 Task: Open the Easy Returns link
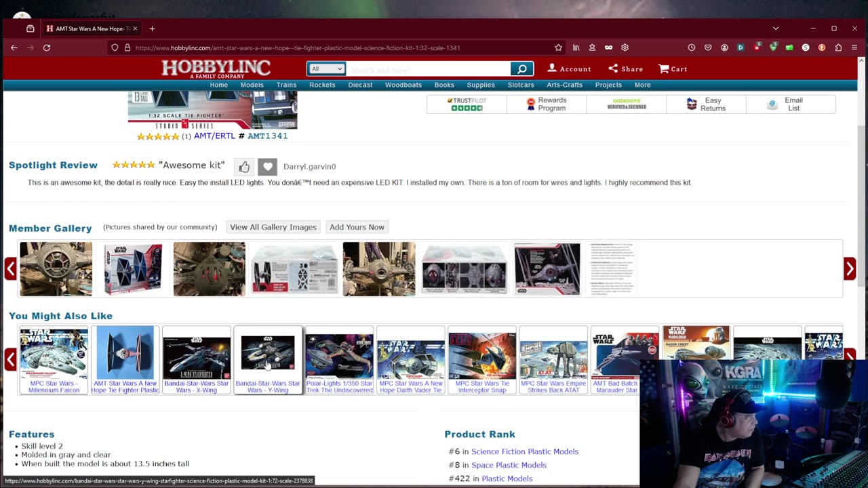coord(707,104)
